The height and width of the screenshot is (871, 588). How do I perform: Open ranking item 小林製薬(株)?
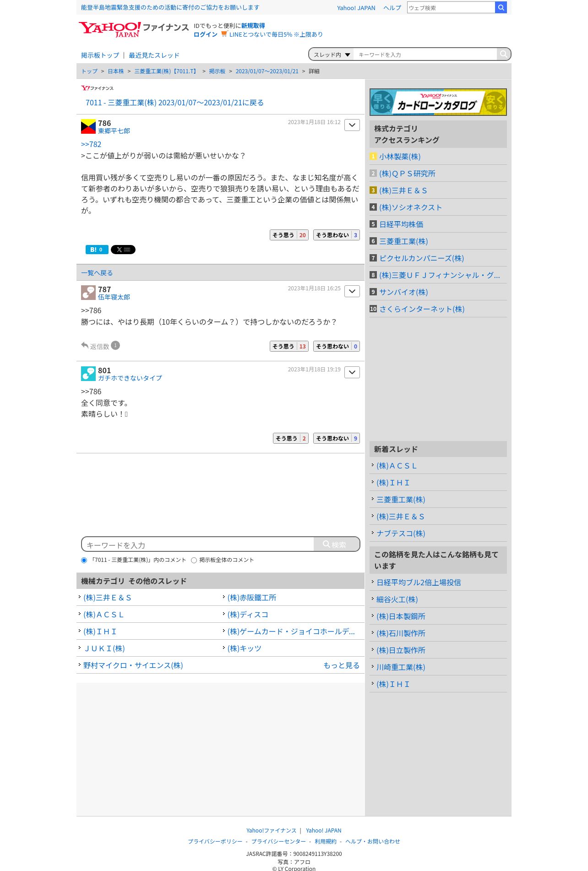click(400, 157)
